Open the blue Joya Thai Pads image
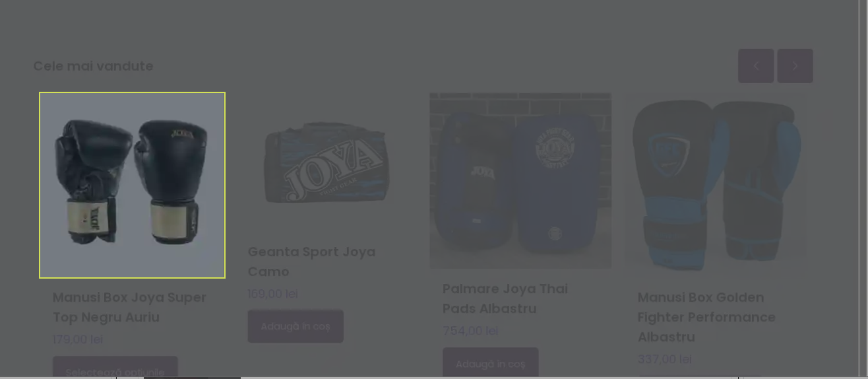 pyautogui.click(x=520, y=180)
